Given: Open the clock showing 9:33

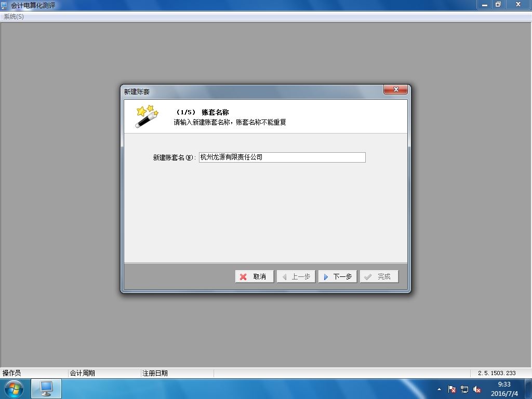Looking at the screenshot, I should pyautogui.click(x=504, y=389).
